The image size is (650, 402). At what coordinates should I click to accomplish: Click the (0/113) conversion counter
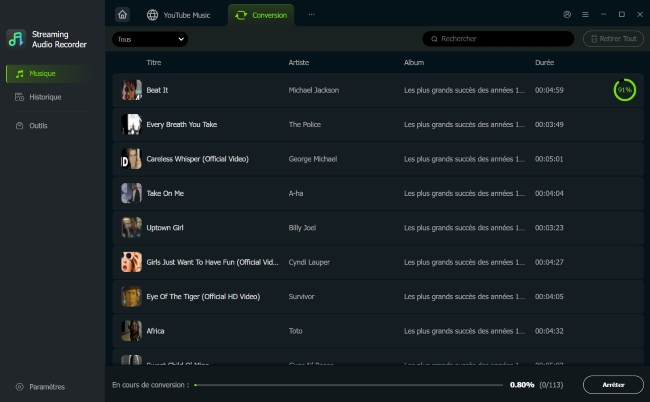click(x=551, y=385)
